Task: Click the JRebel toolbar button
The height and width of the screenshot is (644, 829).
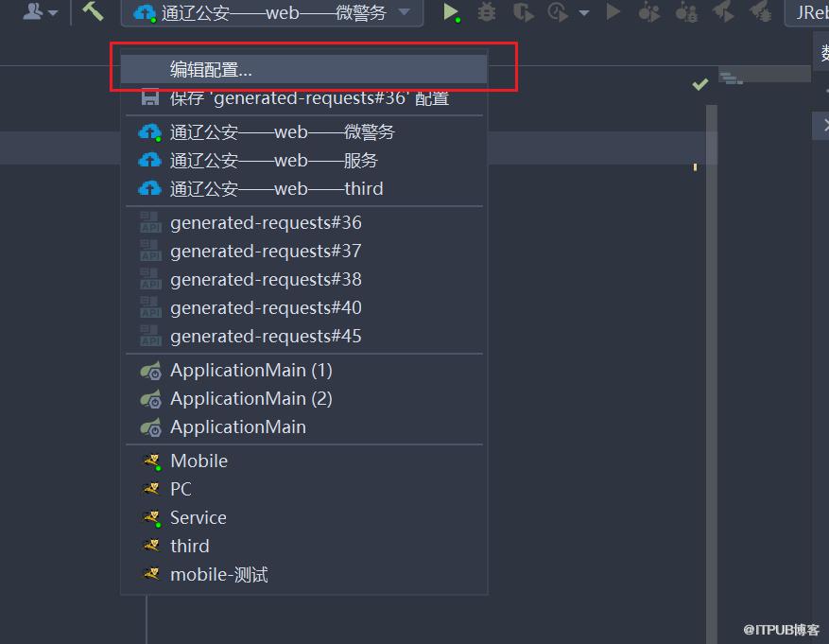Action: pos(809,11)
